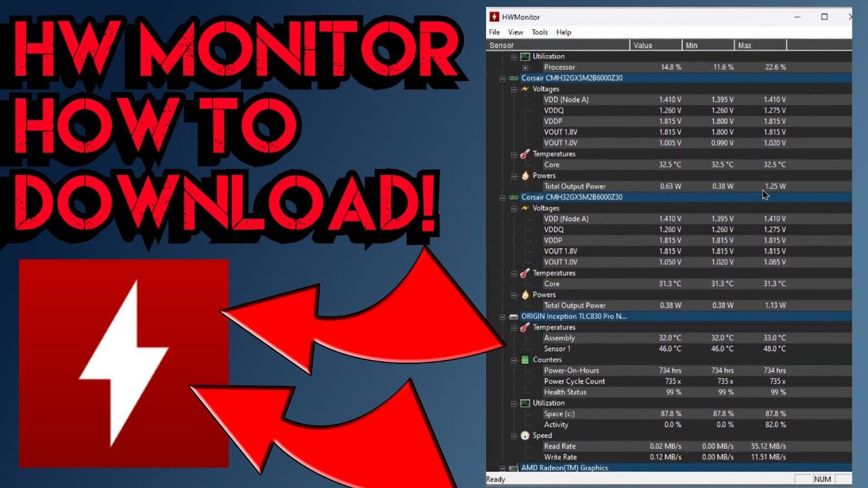
Task: Click the 1.005 V VOUT value
Action: tap(670, 143)
